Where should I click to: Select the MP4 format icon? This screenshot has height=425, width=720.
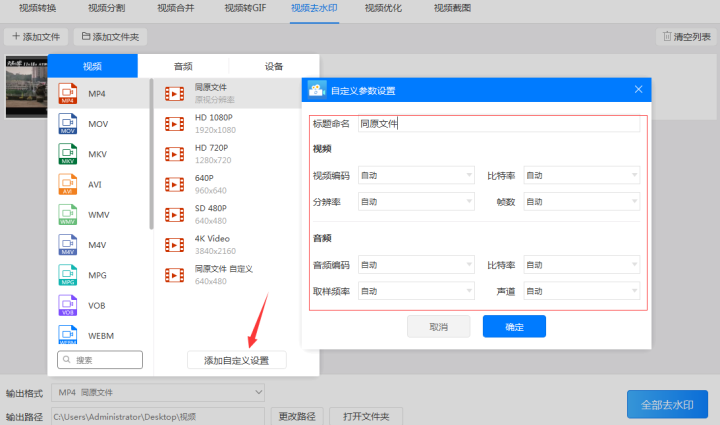point(68,94)
